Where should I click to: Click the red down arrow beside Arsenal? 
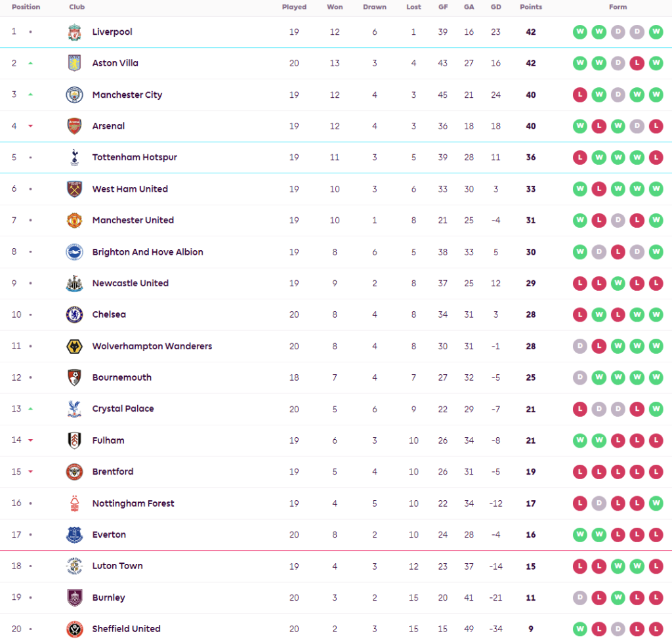(x=30, y=126)
